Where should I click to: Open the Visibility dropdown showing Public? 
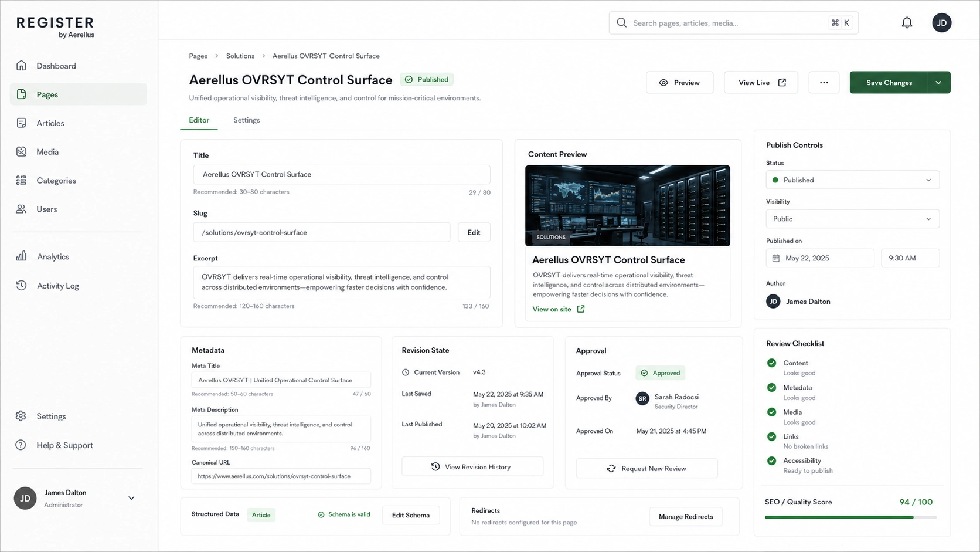pos(853,219)
